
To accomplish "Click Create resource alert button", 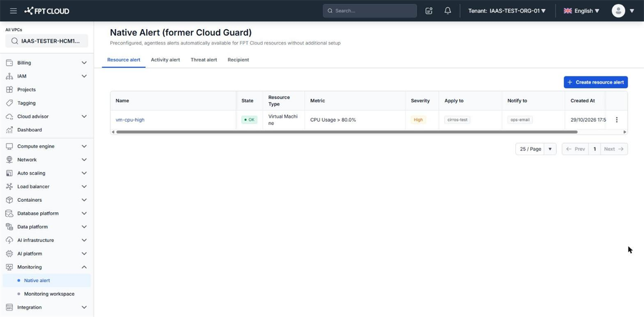I will pyautogui.click(x=596, y=82).
